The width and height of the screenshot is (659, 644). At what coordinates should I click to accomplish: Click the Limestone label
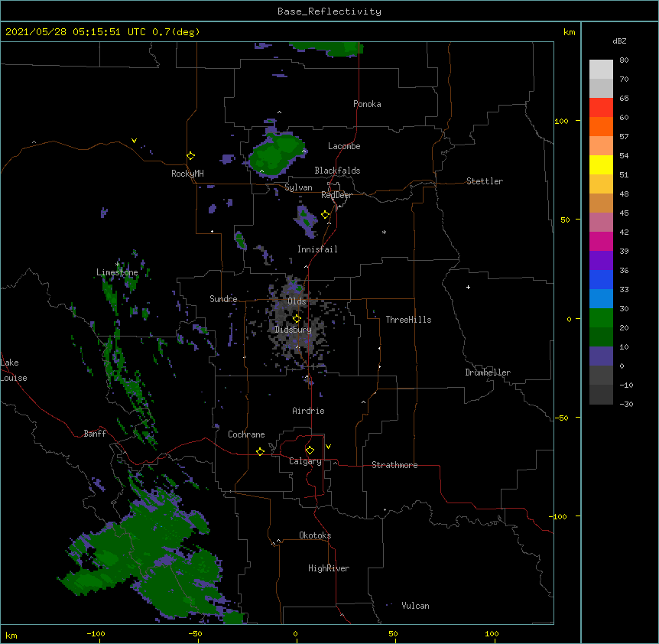[x=117, y=272]
